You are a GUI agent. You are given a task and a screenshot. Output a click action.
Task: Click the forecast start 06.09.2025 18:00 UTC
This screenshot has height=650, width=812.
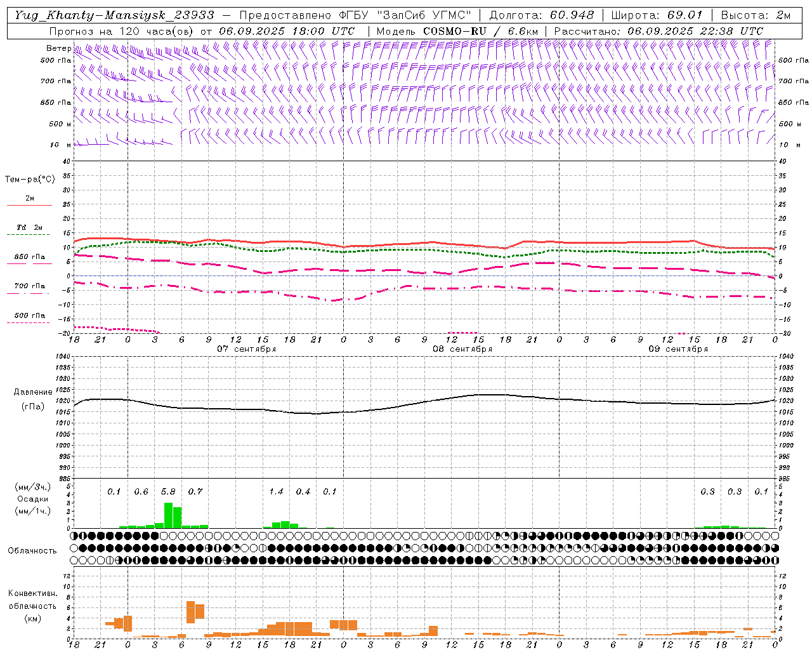pyautogui.click(x=287, y=31)
